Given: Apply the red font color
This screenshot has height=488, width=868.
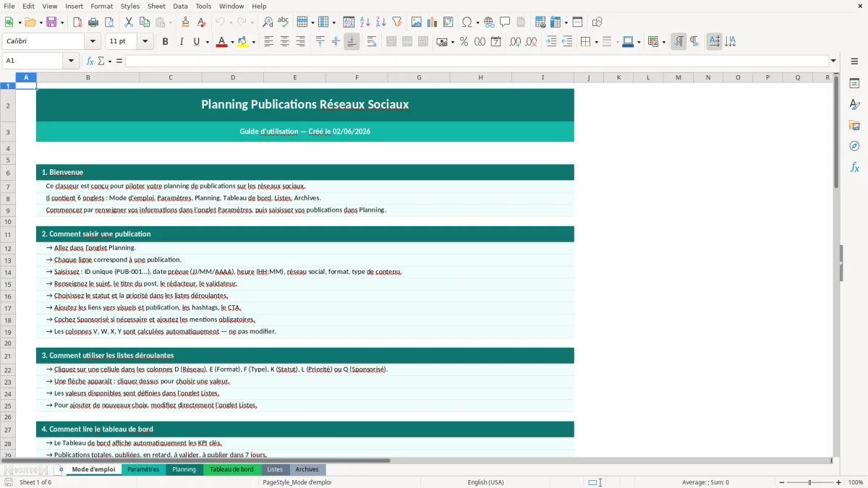Looking at the screenshot, I should coord(221,42).
